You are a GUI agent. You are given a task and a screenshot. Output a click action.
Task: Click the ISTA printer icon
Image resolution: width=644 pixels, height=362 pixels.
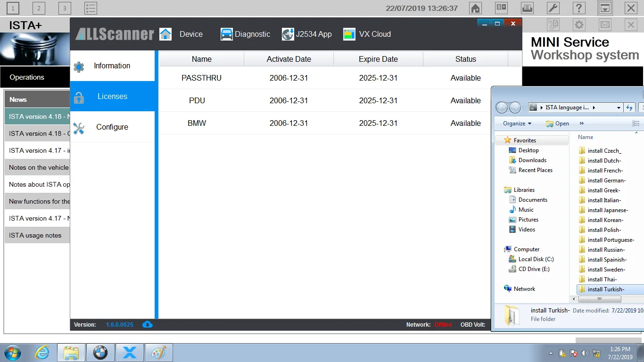click(x=527, y=8)
